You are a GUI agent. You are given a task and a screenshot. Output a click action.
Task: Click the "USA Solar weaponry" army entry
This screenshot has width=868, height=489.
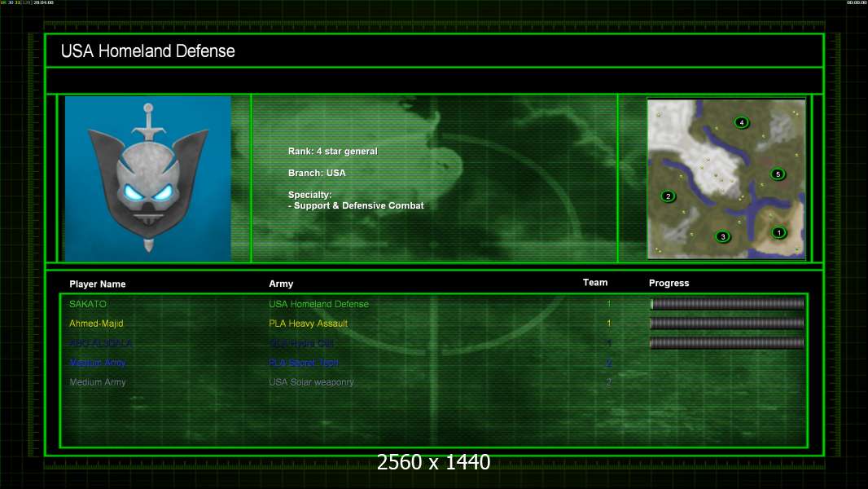pos(311,382)
